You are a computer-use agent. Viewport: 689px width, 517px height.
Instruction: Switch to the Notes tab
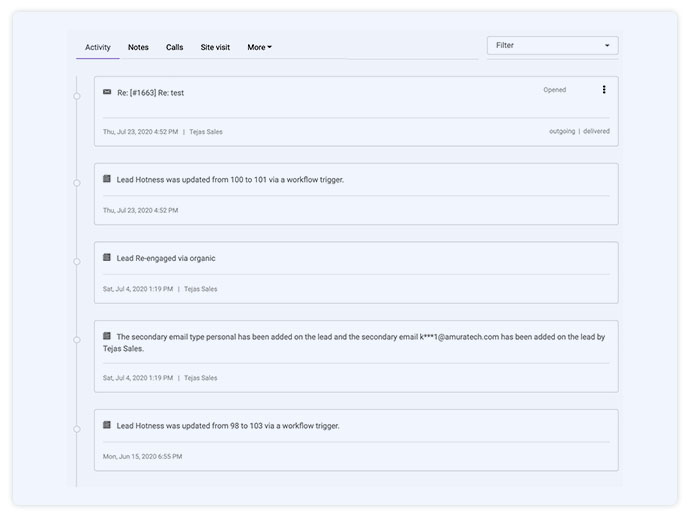click(x=138, y=47)
